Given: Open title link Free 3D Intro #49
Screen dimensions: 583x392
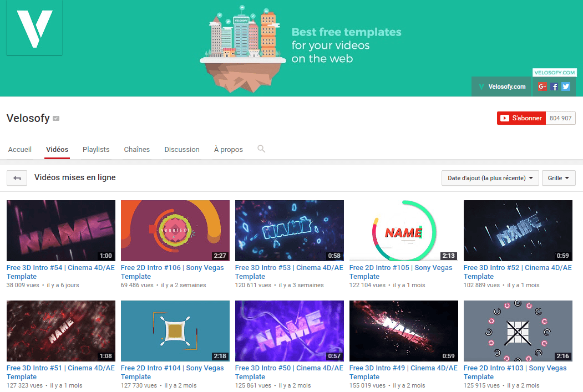Looking at the screenshot, I should tap(403, 372).
